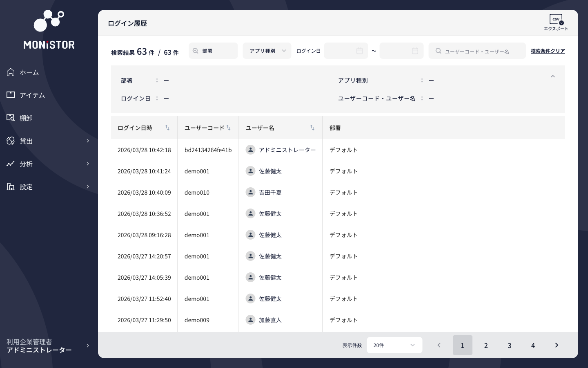Open the 表示件数 dropdown showing 20件
Image resolution: width=588 pixels, height=368 pixels.
click(x=394, y=345)
